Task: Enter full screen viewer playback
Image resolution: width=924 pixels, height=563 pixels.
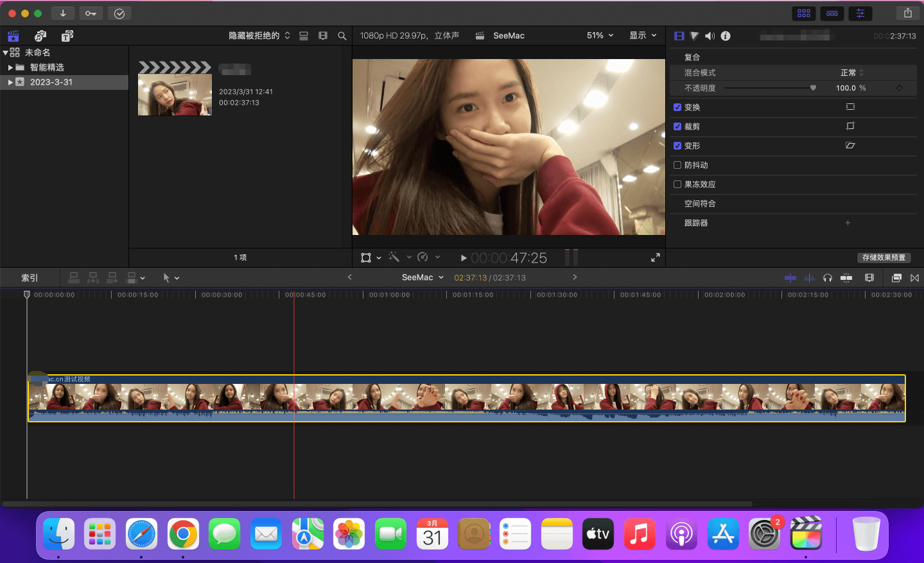Action: pyautogui.click(x=655, y=257)
